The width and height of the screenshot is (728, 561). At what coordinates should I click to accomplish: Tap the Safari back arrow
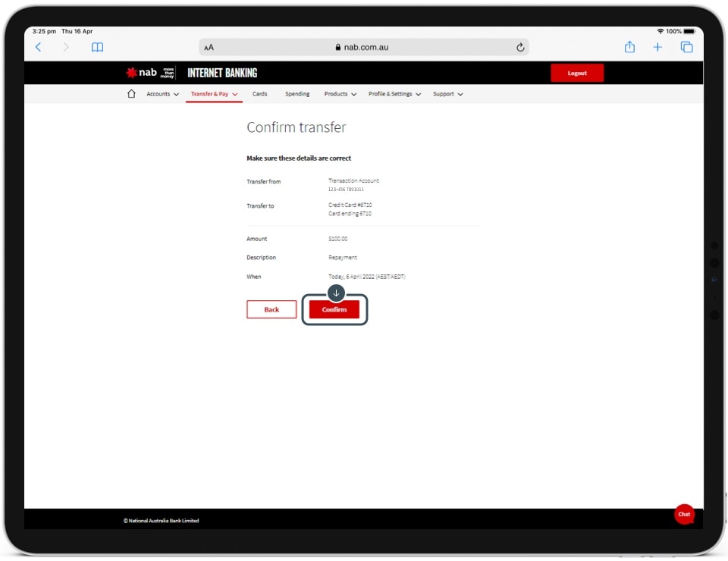click(x=39, y=47)
